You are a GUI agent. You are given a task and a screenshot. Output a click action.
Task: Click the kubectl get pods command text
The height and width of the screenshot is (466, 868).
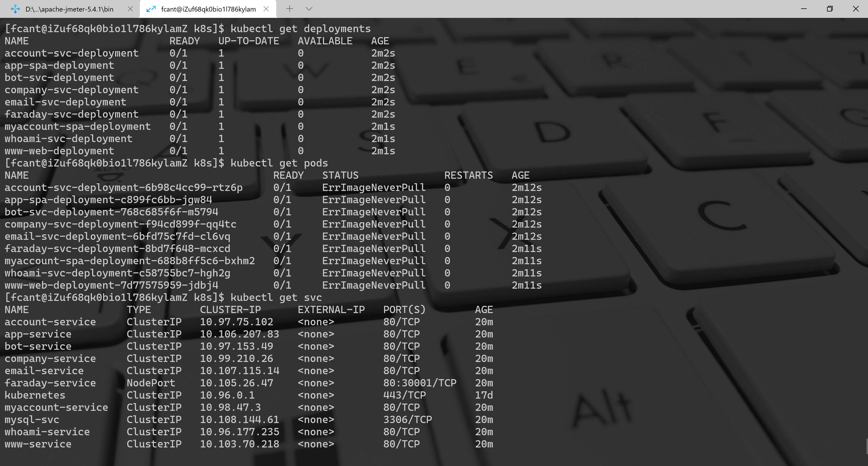click(279, 163)
